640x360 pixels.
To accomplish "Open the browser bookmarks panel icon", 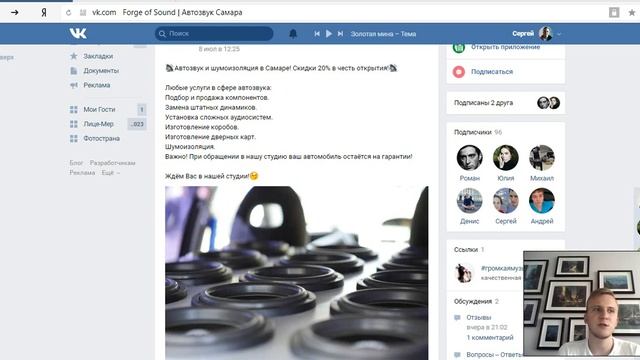I will tap(614, 13).
